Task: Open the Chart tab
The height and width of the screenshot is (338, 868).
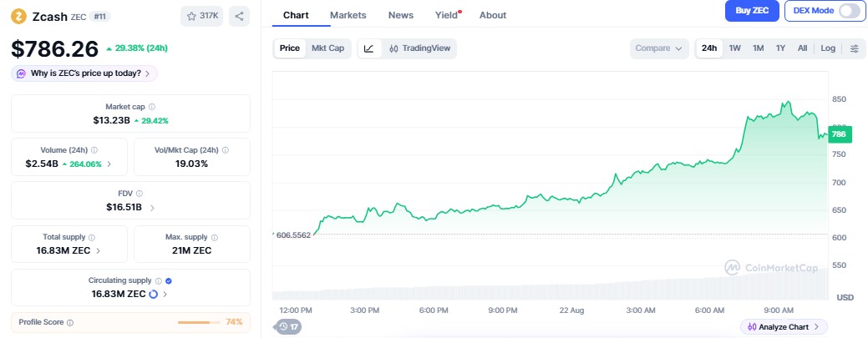Action: (297, 15)
